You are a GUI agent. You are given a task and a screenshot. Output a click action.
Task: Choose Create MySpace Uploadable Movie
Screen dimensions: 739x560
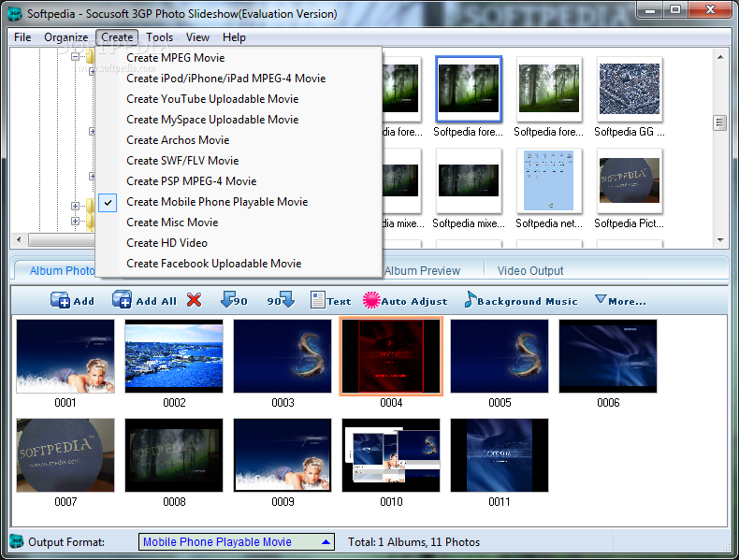pos(239,120)
